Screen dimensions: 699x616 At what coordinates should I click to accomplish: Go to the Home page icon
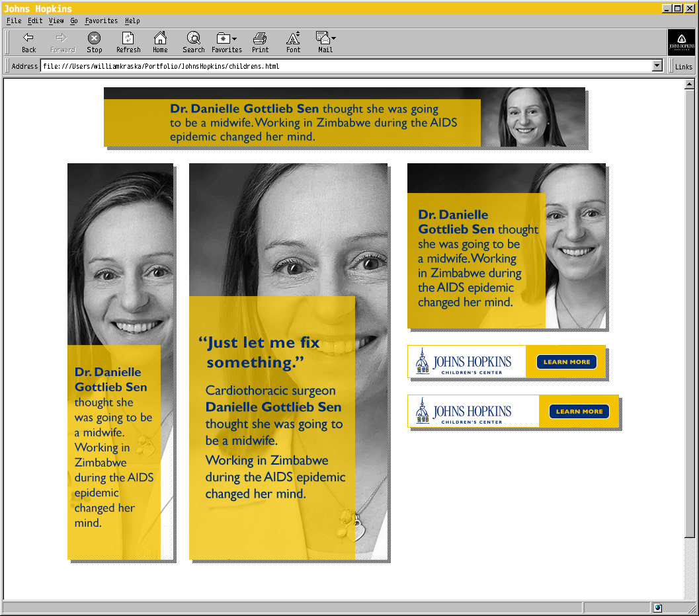(160, 38)
